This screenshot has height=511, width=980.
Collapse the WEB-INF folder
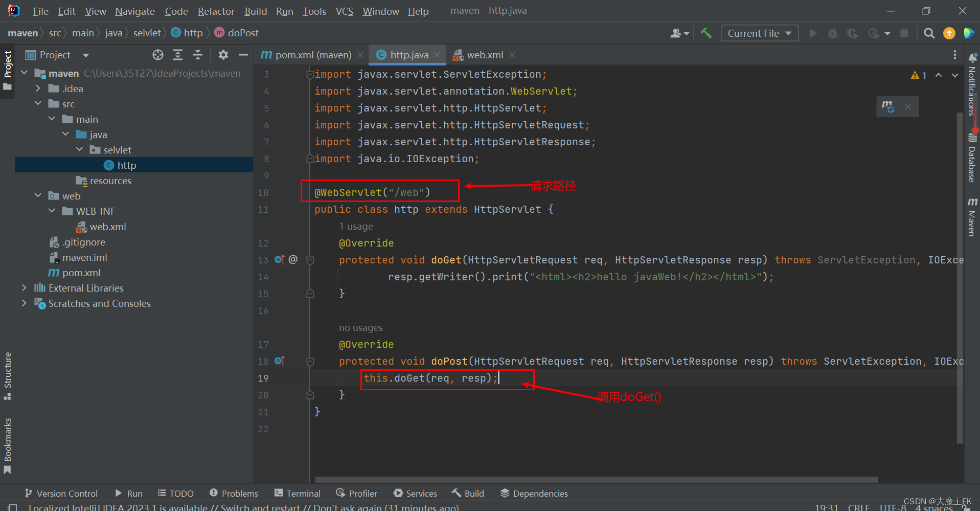pyautogui.click(x=52, y=211)
